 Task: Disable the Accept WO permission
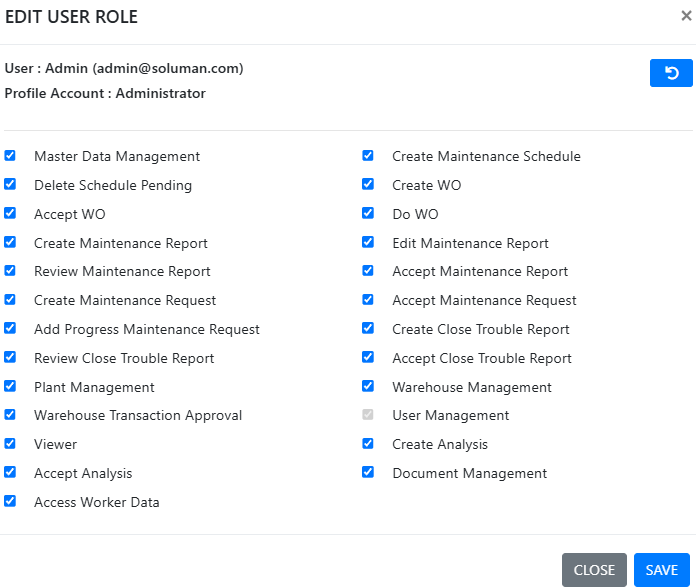(10, 214)
